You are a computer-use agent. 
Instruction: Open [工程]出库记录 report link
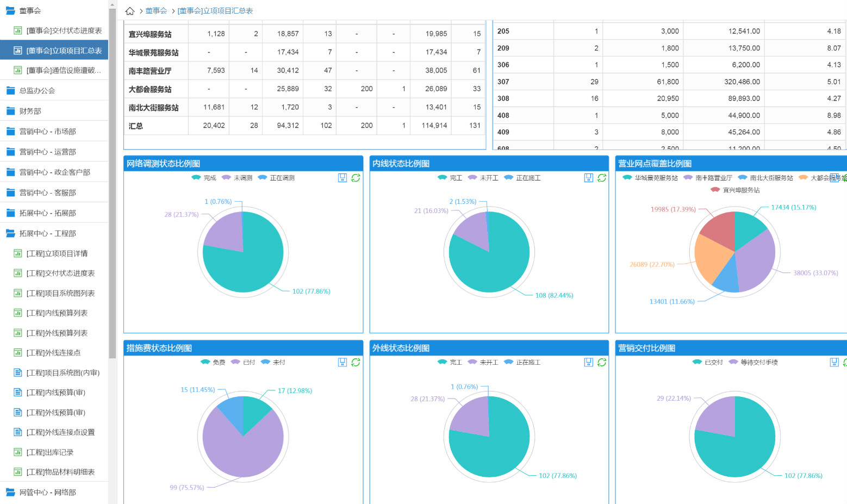[49, 452]
